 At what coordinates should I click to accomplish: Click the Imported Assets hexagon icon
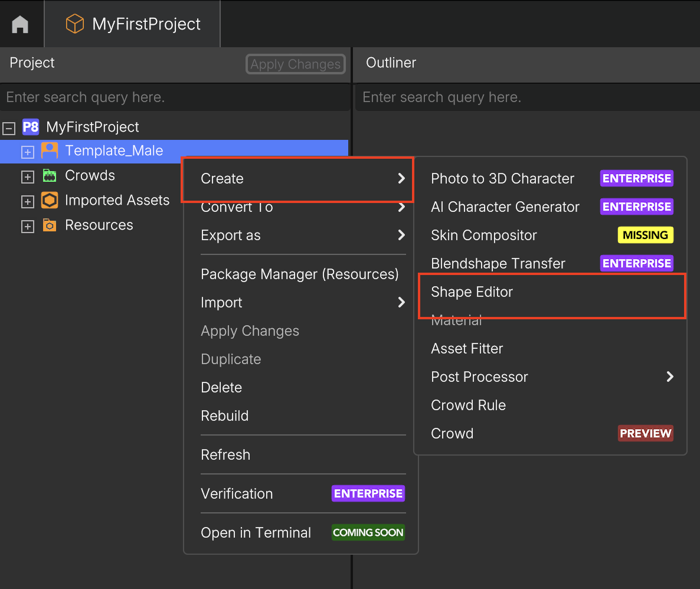(x=50, y=200)
